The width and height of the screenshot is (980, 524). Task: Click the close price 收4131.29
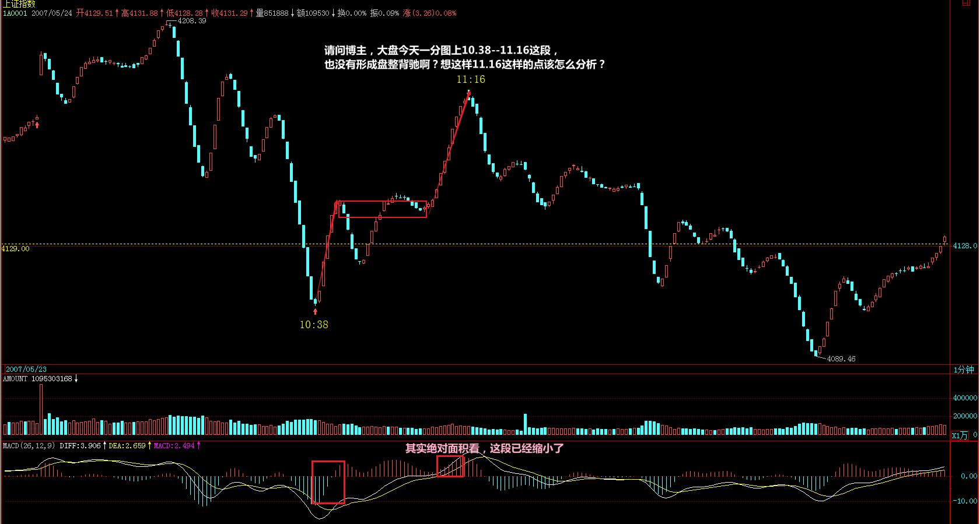[229, 13]
